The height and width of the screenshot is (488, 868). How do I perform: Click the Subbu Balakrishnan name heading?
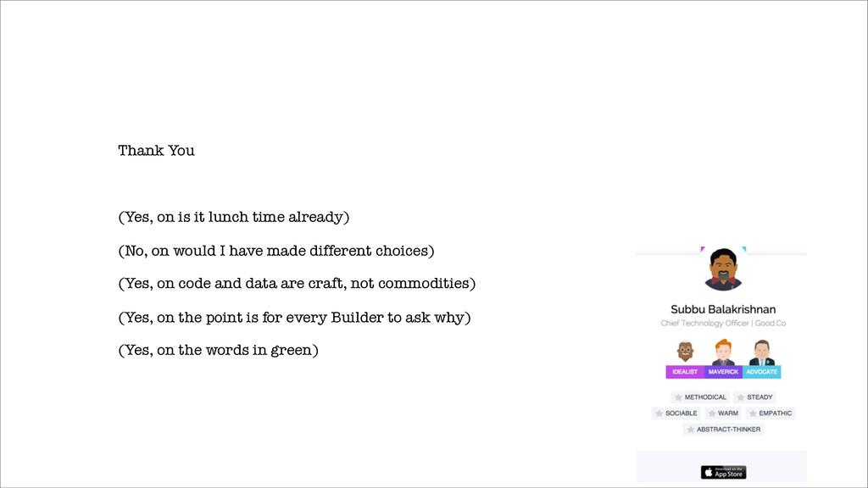pos(723,309)
